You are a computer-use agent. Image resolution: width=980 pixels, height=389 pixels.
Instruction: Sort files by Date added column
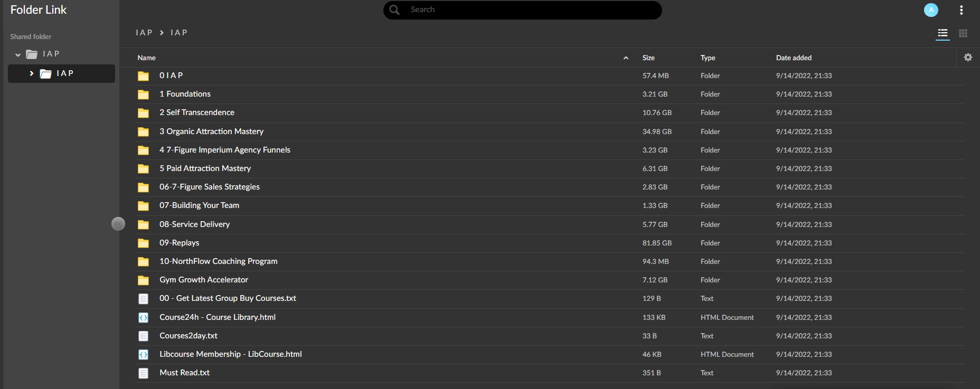[794, 58]
